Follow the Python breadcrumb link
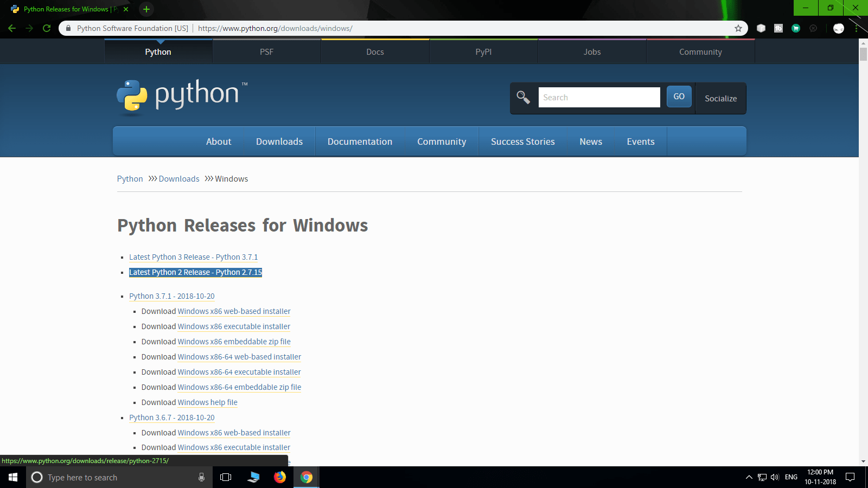 (130, 179)
